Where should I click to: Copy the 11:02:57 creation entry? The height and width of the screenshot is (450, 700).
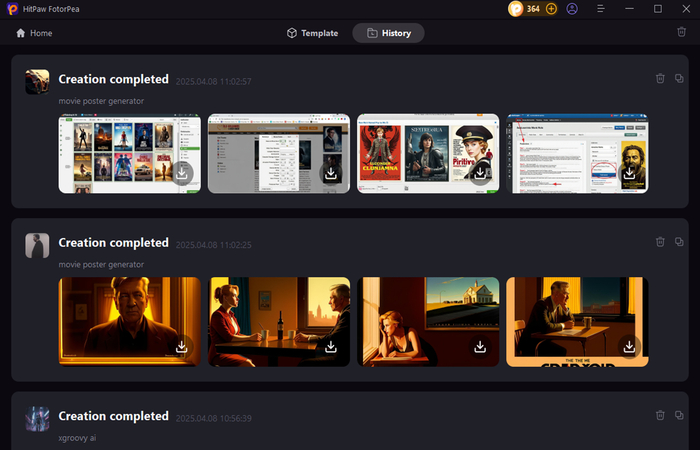coord(679,78)
